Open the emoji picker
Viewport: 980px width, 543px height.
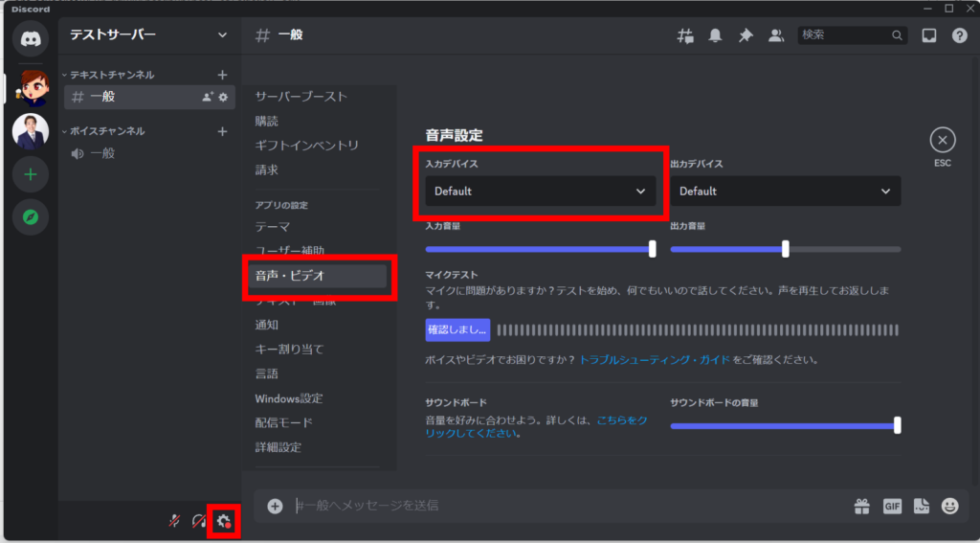[950, 506]
